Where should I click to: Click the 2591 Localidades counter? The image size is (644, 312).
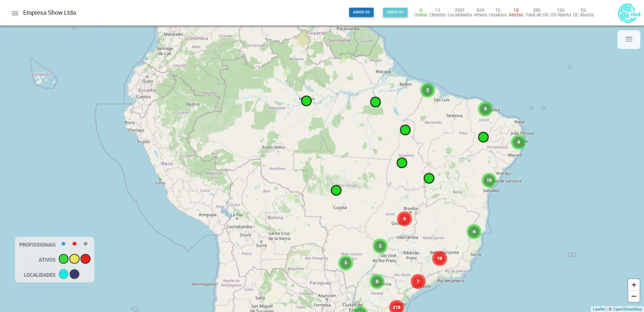459,12
